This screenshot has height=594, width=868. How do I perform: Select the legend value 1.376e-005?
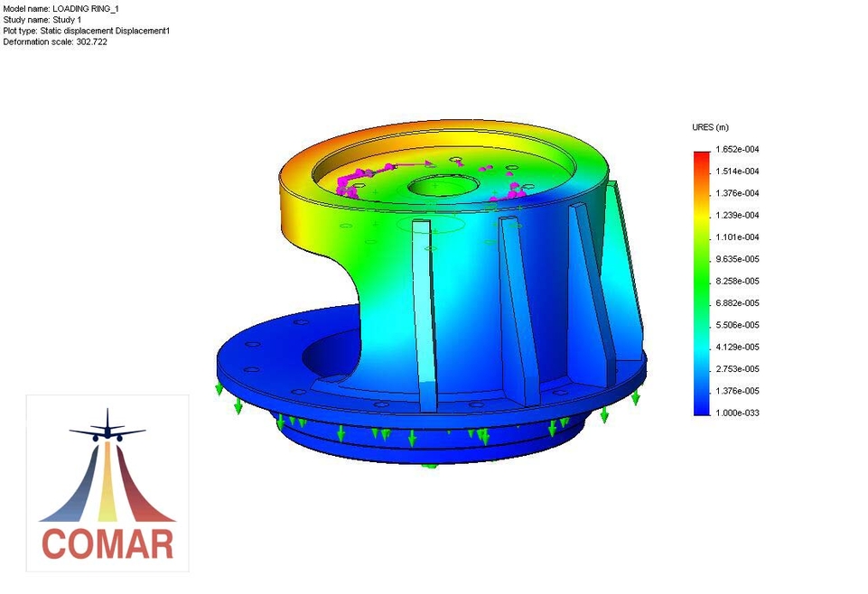pos(737,391)
